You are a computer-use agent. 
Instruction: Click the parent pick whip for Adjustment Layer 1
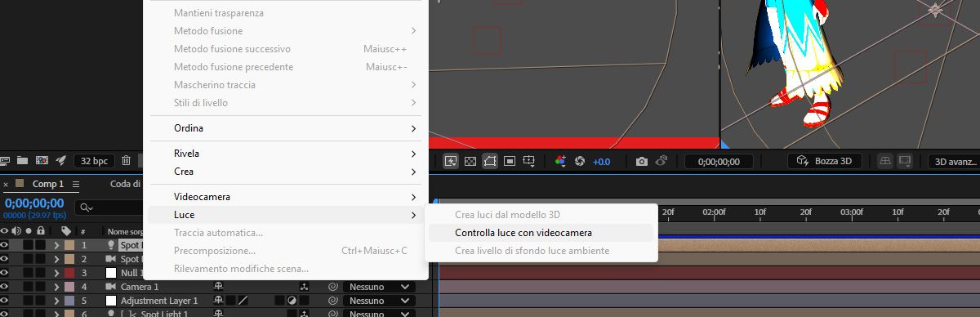click(332, 301)
